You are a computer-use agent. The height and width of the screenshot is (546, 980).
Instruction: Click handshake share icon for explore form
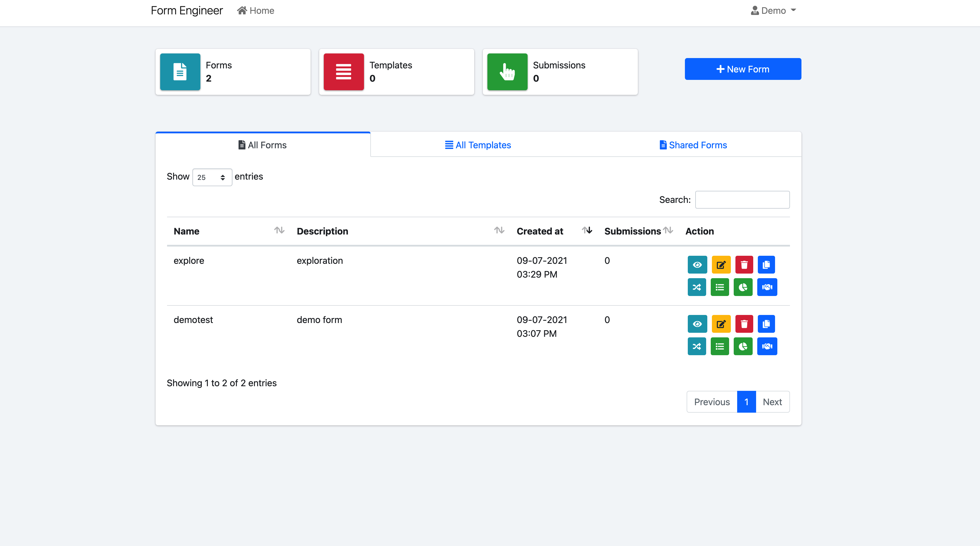(767, 287)
